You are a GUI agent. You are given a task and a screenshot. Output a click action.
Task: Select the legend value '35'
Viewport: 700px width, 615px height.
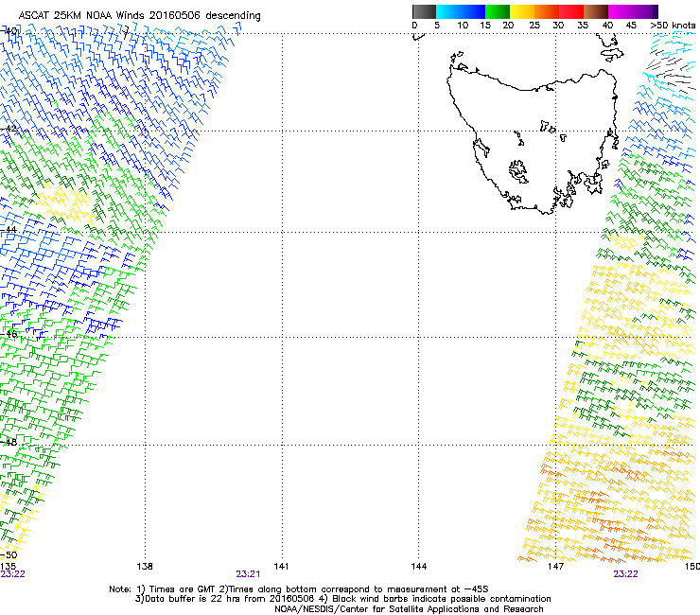pos(583,26)
